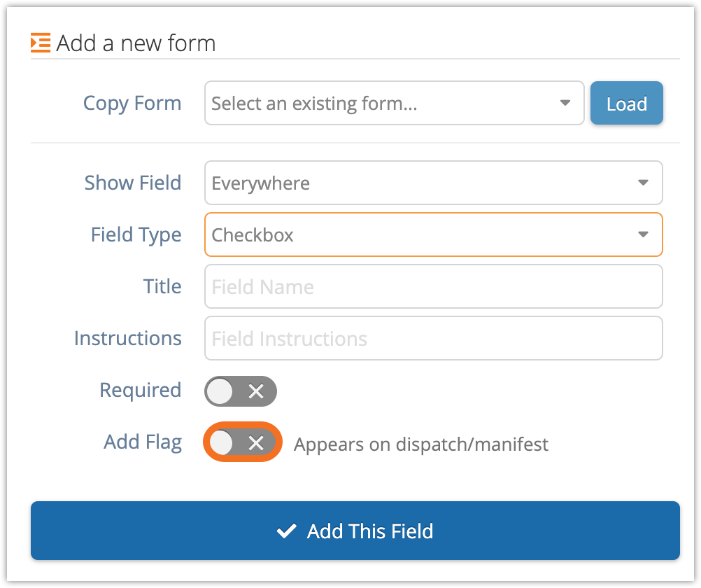Click the Load button

point(626,103)
